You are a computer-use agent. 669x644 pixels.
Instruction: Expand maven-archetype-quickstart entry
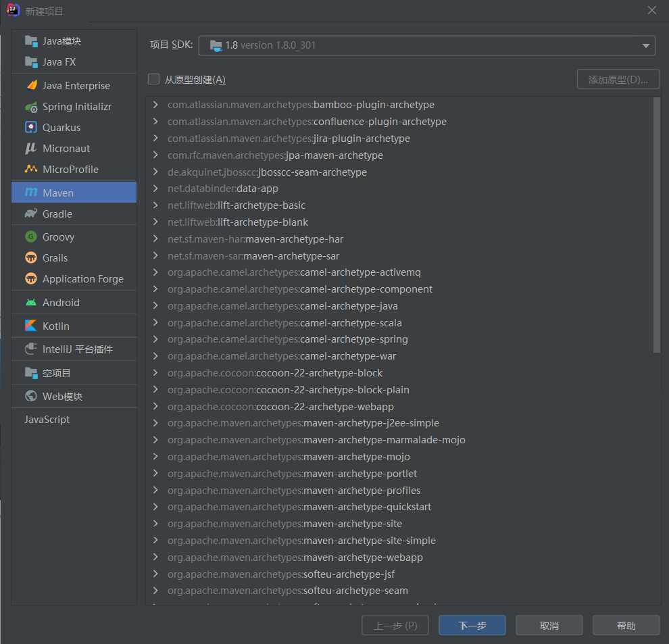[x=155, y=507]
